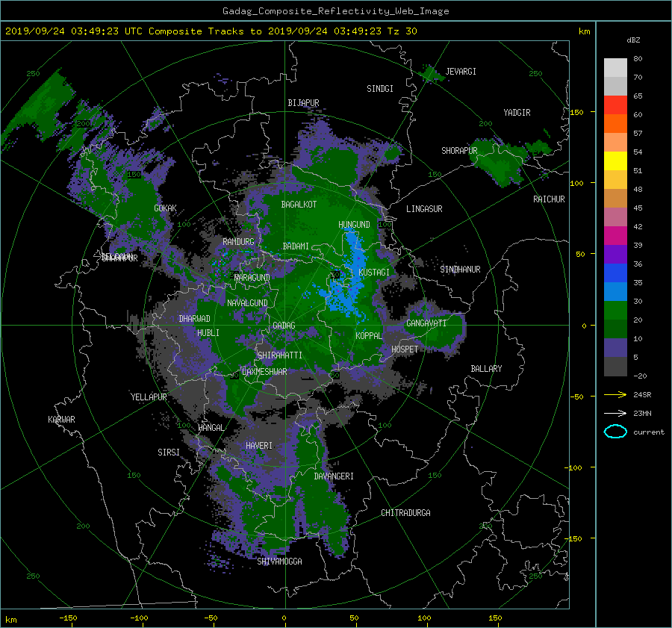Click the DAVANGERI town label

[334, 476]
